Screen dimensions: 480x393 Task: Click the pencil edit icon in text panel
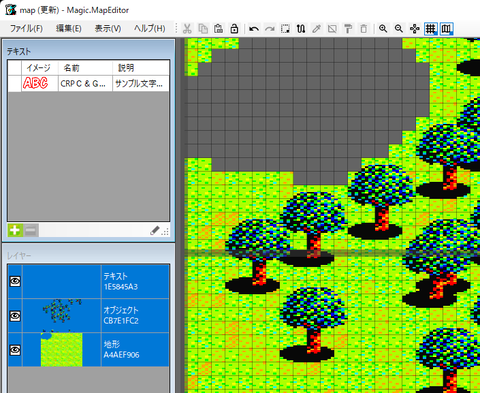pyautogui.click(x=155, y=231)
